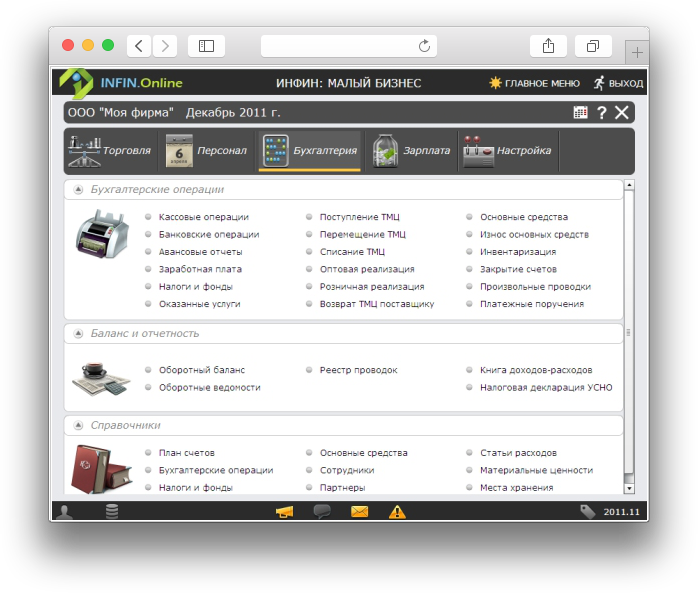Open Розничная реализация
698x593 pixels.
(x=372, y=286)
